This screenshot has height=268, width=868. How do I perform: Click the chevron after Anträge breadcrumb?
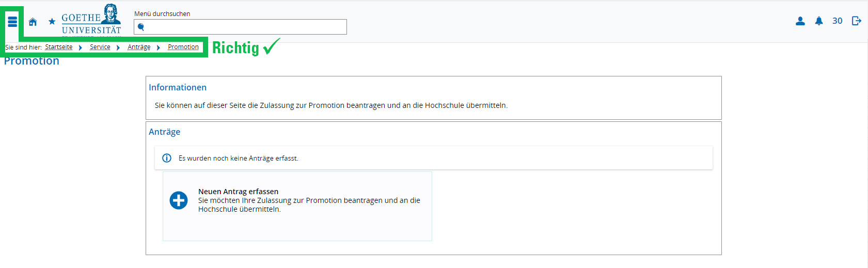pyautogui.click(x=159, y=48)
